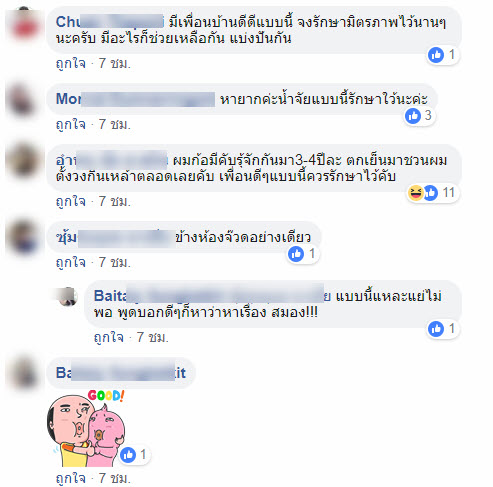Like the ข้างห้องจ๊วด comment

71,263
